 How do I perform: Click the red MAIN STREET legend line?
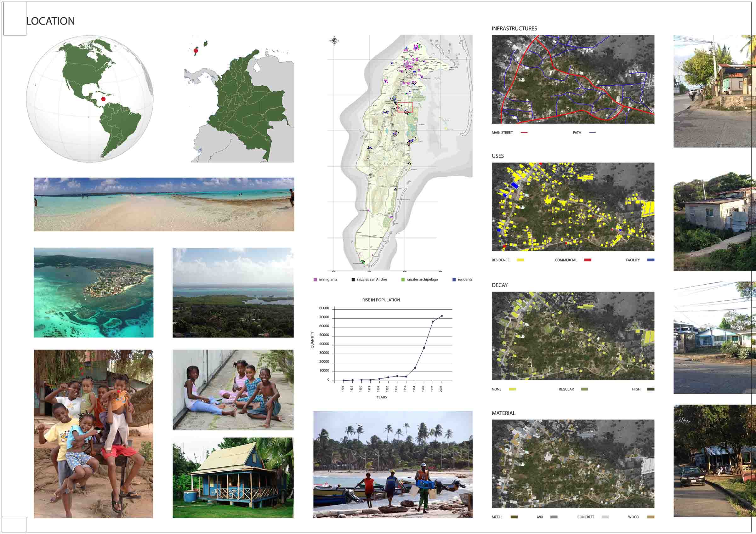(x=524, y=133)
